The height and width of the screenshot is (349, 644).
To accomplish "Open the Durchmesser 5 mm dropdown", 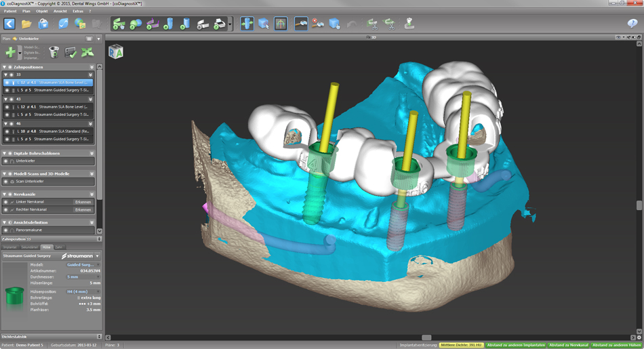I will (83, 276).
